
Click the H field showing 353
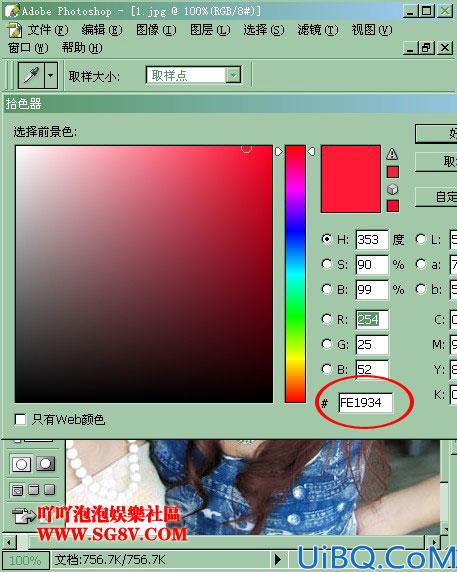(x=372, y=240)
